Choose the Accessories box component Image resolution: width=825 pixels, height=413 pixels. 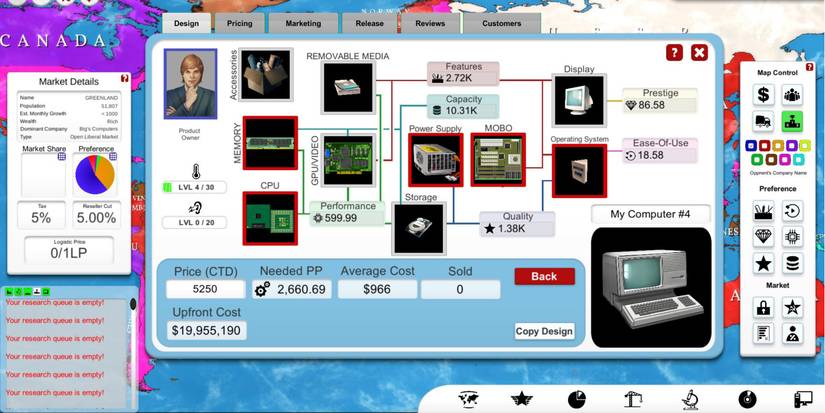[266, 75]
